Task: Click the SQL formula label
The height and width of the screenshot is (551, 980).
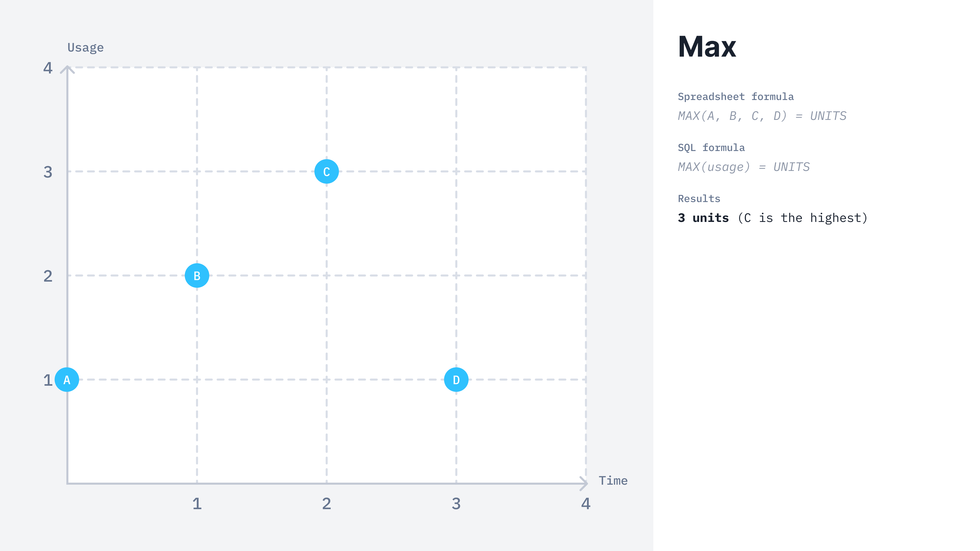Action: pyautogui.click(x=711, y=147)
